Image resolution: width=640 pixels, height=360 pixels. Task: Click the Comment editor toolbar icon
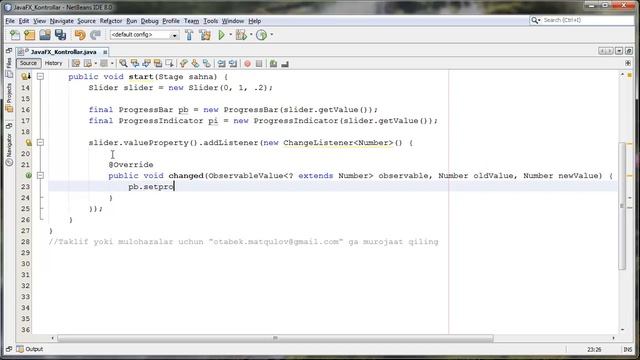tap(273, 64)
